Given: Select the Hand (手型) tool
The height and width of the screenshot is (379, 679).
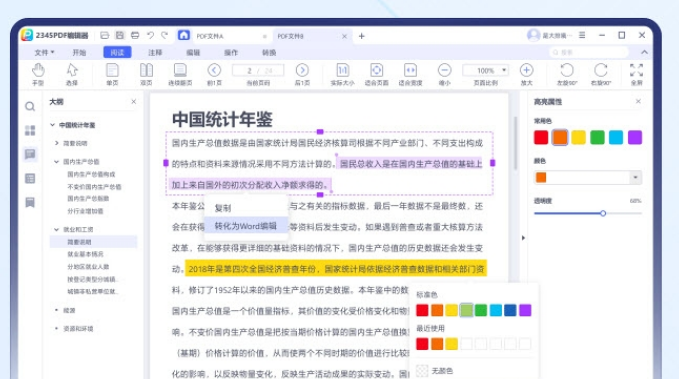Looking at the screenshot, I should [38, 74].
